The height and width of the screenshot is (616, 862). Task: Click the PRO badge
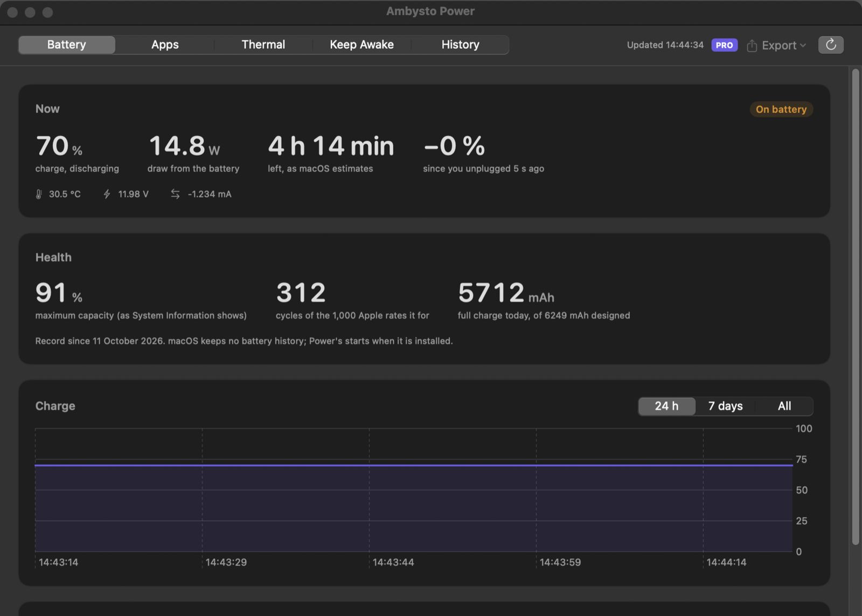tap(724, 45)
